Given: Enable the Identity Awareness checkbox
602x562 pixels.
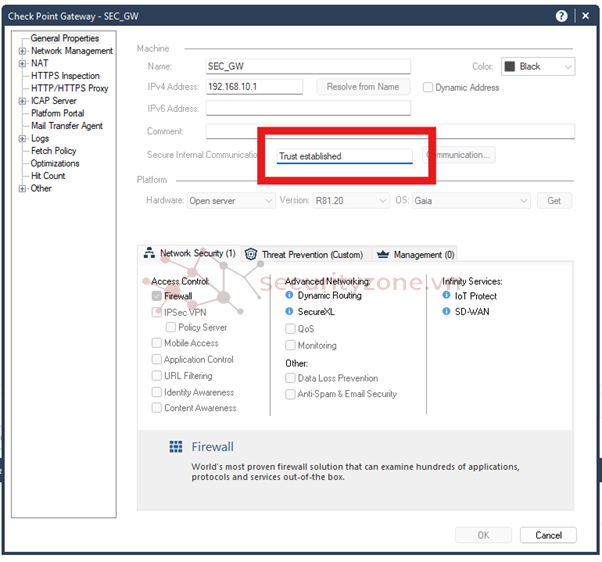Looking at the screenshot, I should click(157, 392).
